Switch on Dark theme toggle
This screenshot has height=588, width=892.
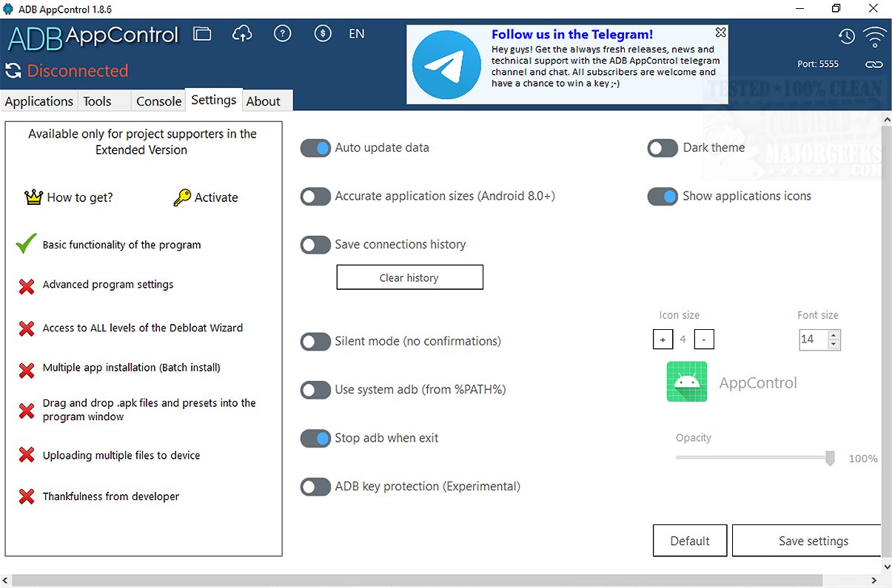coord(663,148)
